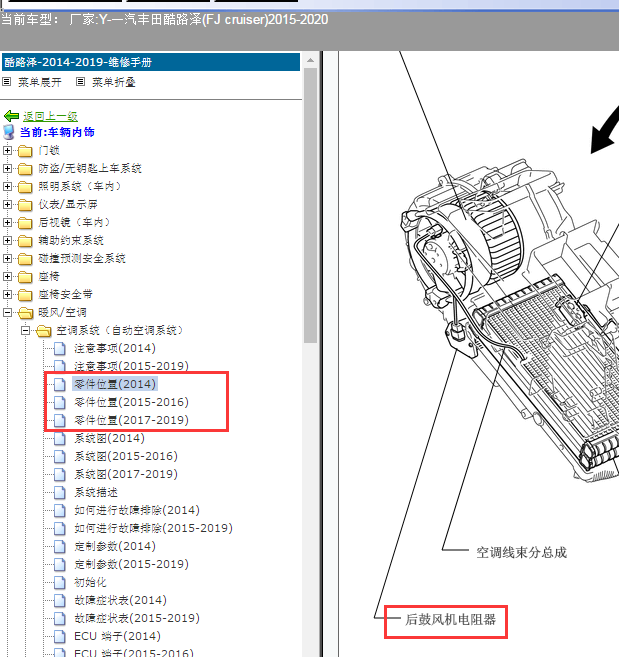Open the 系统图(2017-2019) page
This screenshot has width=619, height=657.
126,474
